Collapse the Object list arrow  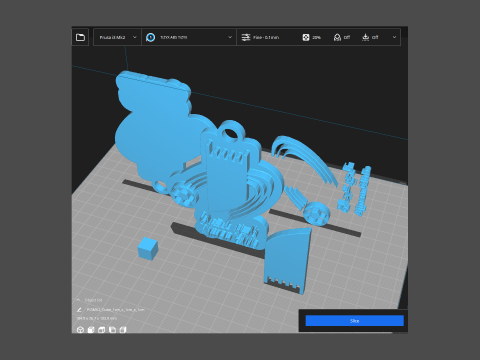(x=79, y=300)
